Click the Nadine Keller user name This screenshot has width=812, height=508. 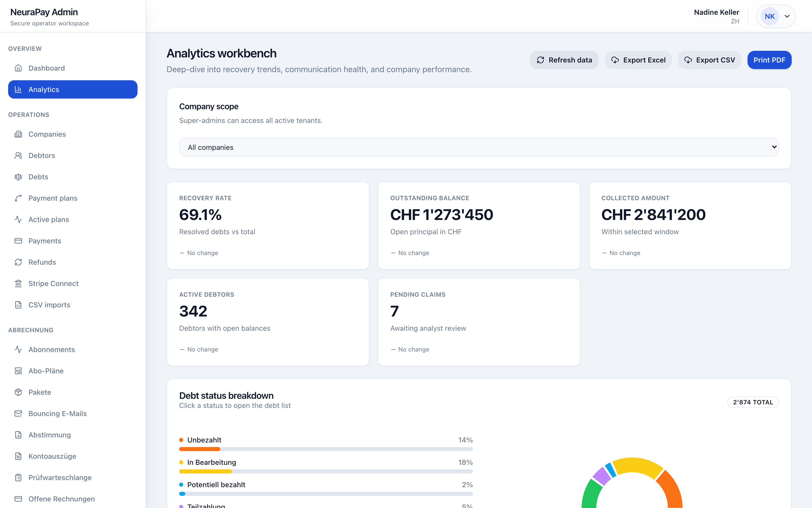tap(716, 12)
